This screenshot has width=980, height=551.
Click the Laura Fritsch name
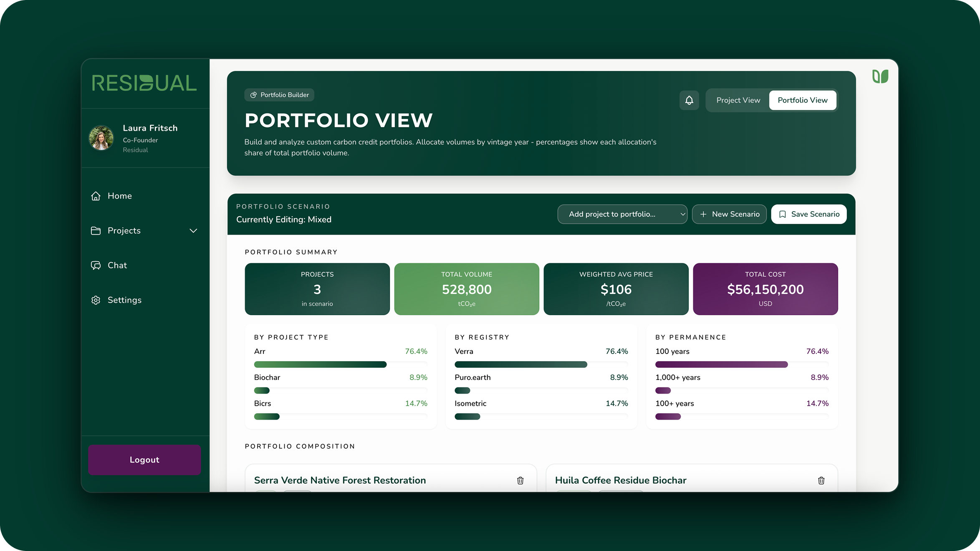coord(150,128)
